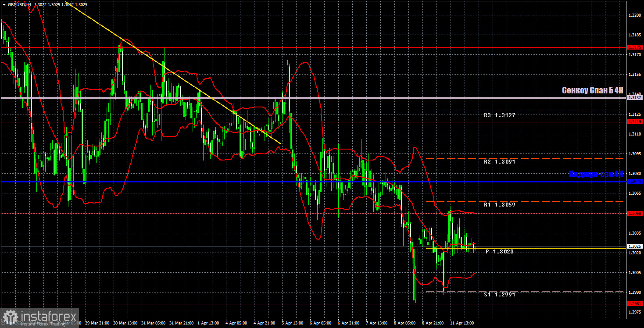This screenshot has width=644, height=328.
Task: Click the current price 1.3025 tag
Action: point(635,246)
